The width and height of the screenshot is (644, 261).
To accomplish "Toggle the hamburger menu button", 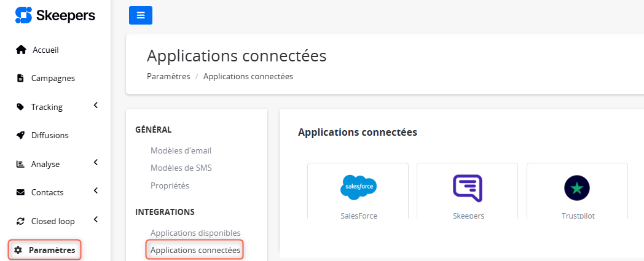I will pos(141,15).
